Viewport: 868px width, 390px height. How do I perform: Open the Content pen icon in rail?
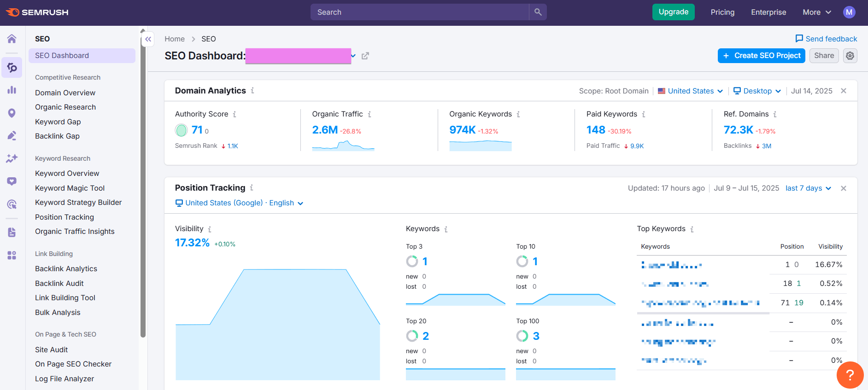click(x=12, y=135)
